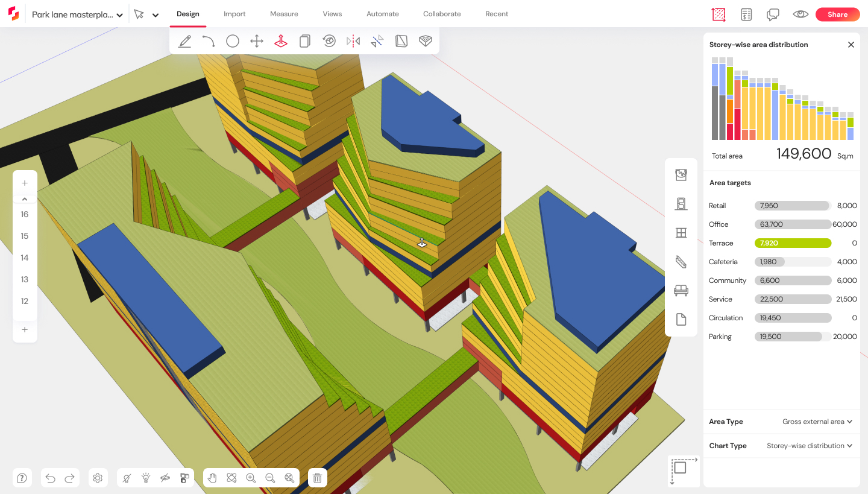Open the Collaborate menu
This screenshot has height=494, width=868.
[x=442, y=13]
